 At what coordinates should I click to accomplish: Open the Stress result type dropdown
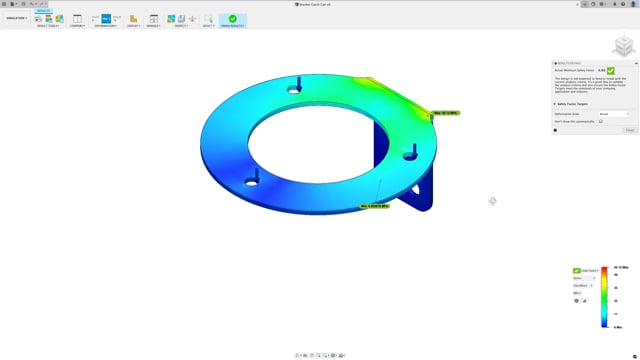click(584, 278)
